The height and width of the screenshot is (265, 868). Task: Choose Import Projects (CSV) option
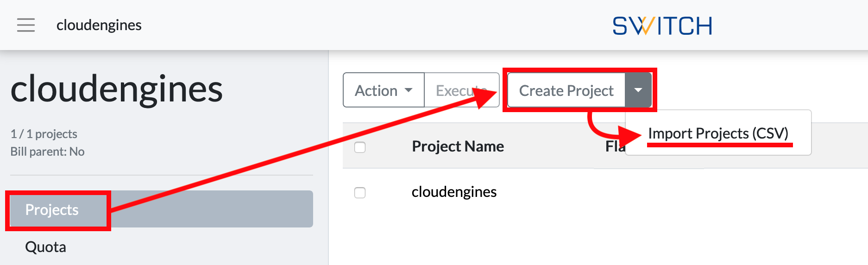pos(718,133)
